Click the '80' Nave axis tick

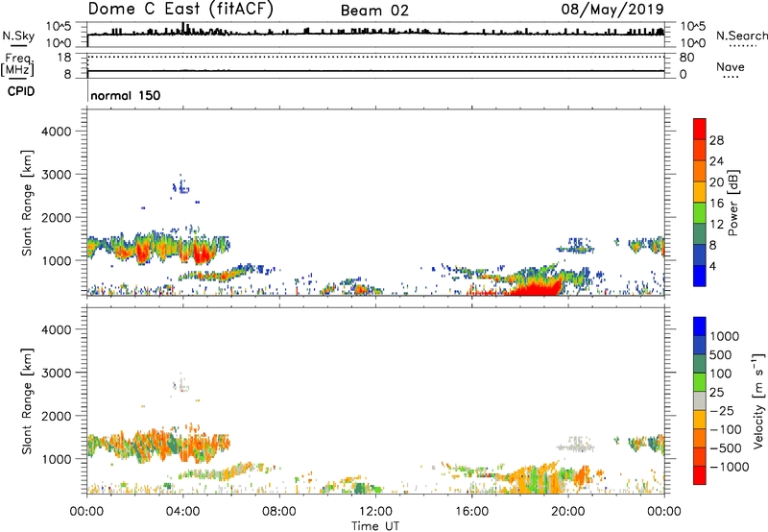[x=686, y=58]
